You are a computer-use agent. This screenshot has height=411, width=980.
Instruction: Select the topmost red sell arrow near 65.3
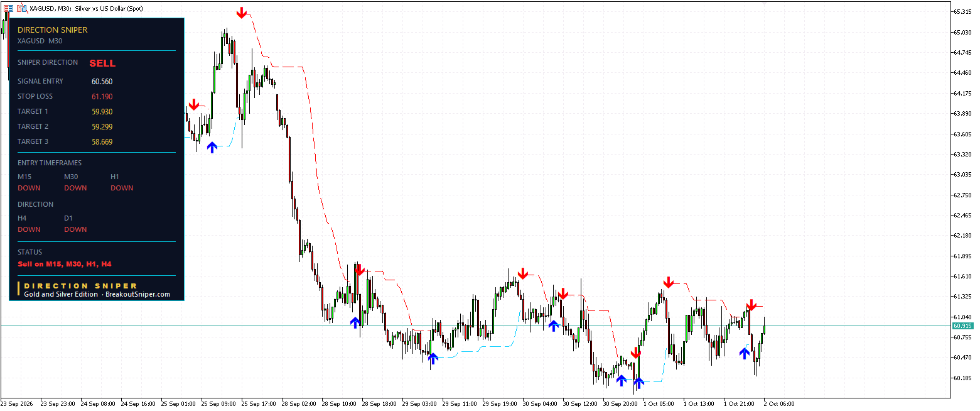(242, 13)
